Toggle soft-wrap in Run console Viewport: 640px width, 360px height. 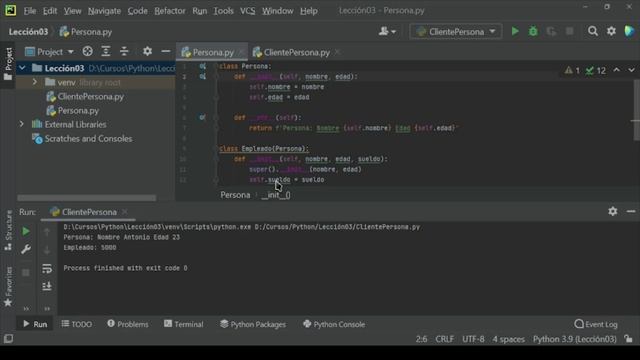47,268
